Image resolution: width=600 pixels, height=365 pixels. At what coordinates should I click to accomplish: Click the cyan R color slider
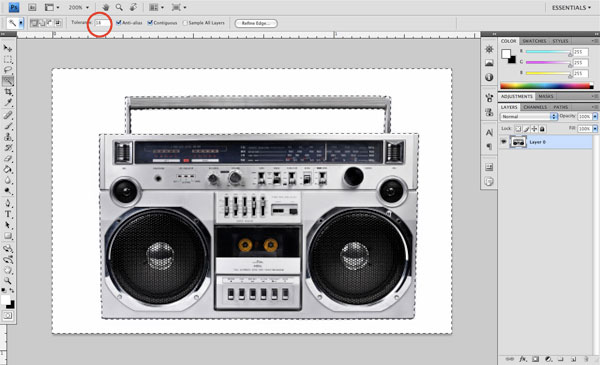(x=548, y=52)
